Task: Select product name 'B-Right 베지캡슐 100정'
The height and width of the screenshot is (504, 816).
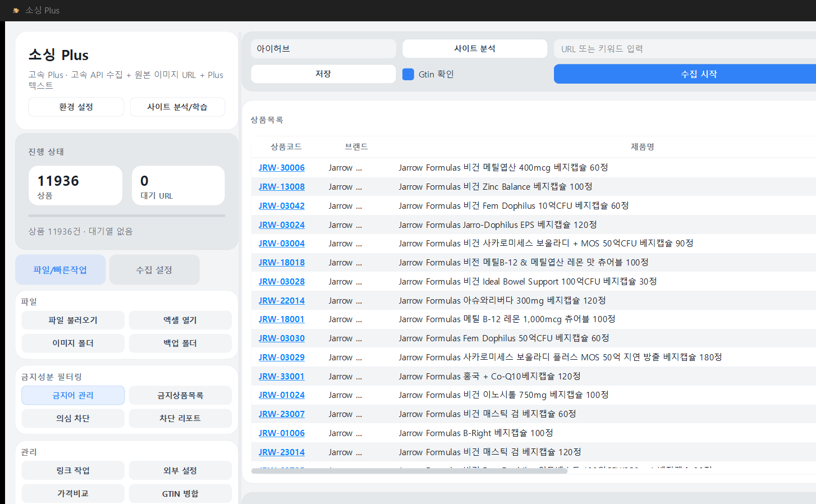Action: coord(508,433)
